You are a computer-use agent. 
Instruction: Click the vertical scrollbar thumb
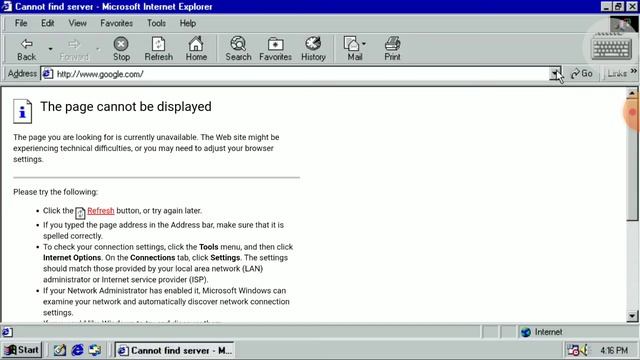pos(631,160)
